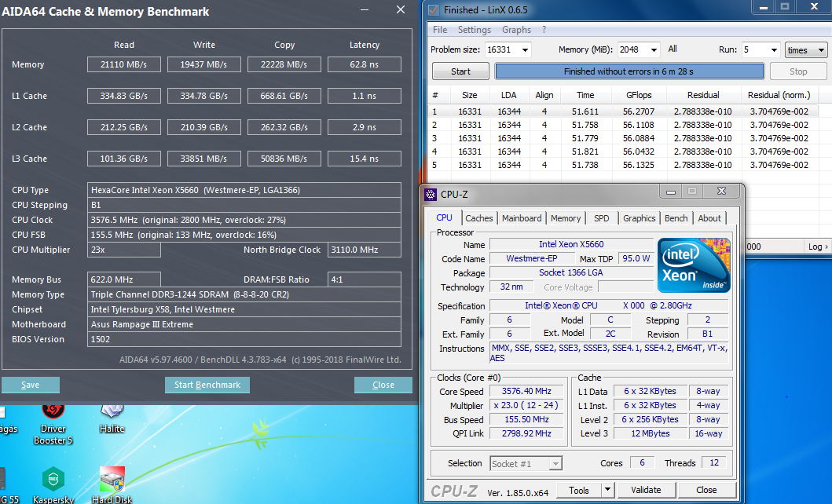Open the Run count dropdown in LinX
The width and height of the screenshot is (832, 504).
click(774, 49)
